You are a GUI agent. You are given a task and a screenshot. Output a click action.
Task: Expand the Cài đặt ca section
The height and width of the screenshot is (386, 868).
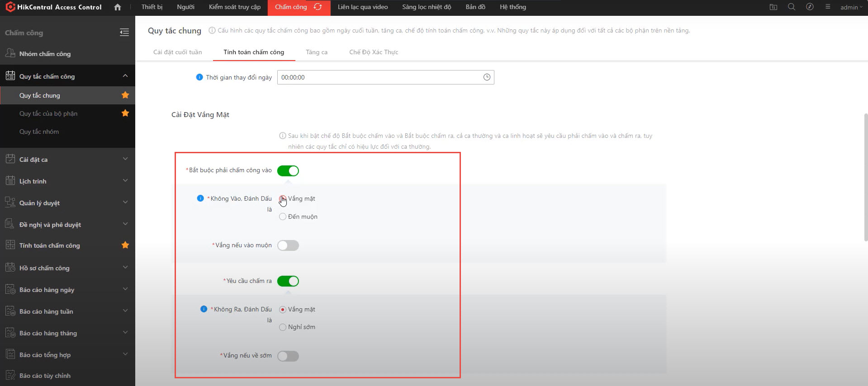(x=125, y=159)
